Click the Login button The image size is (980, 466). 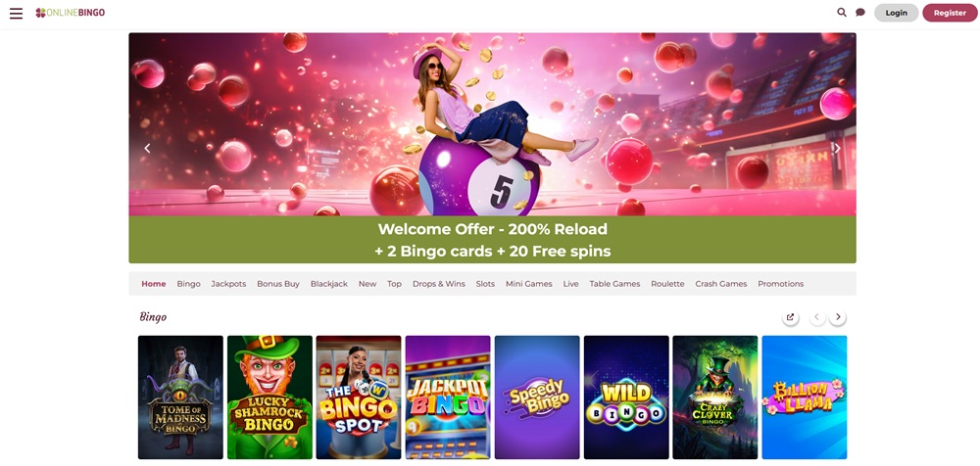897,13
